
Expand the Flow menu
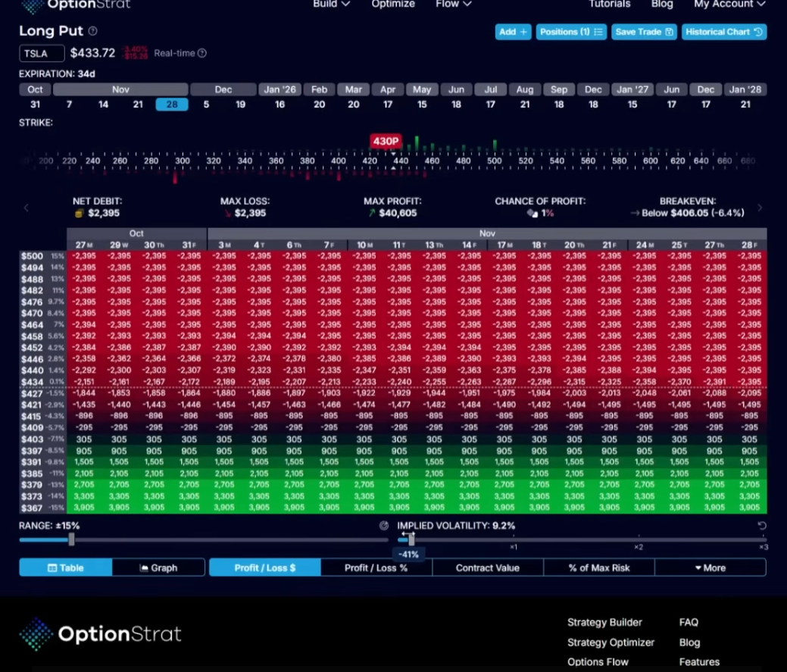click(453, 5)
